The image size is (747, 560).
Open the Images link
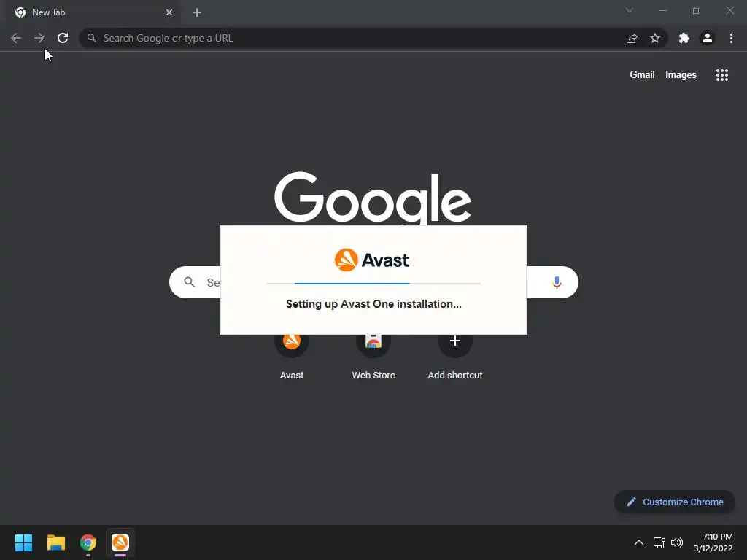point(681,75)
